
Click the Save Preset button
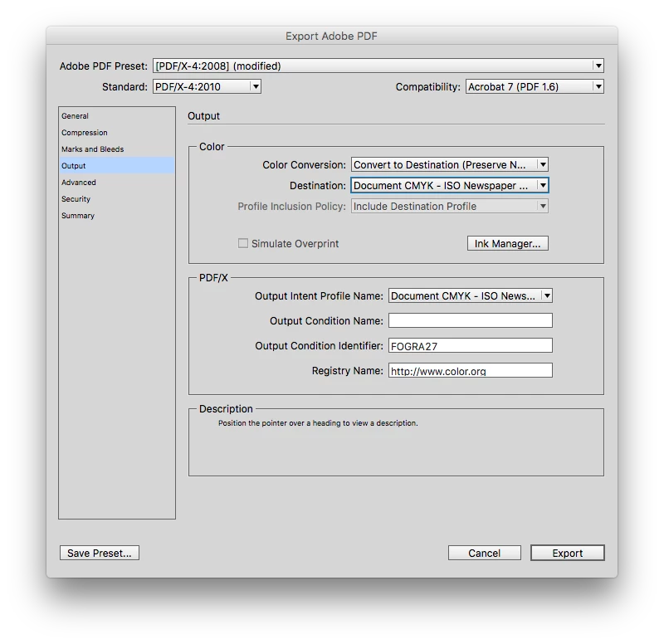coord(100,553)
